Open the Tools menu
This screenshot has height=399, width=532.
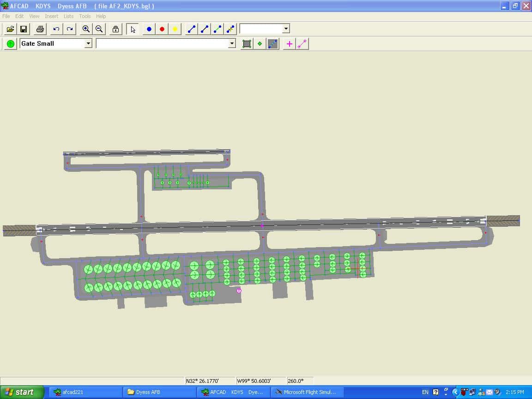85,16
